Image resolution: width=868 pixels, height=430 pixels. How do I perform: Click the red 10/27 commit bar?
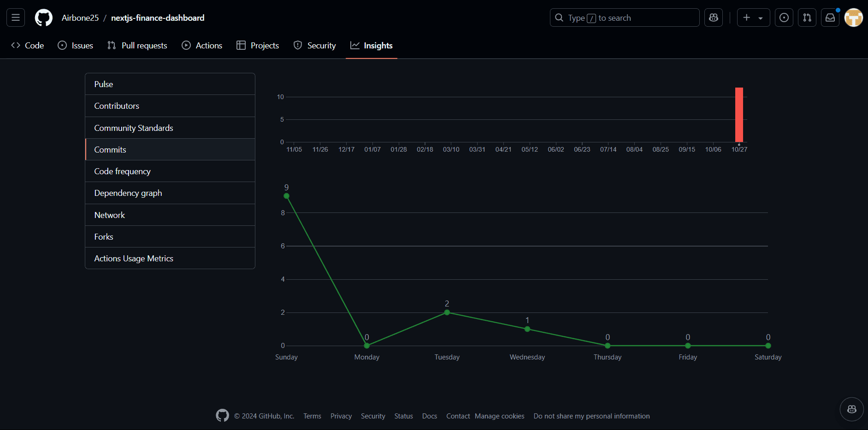pyautogui.click(x=739, y=115)
